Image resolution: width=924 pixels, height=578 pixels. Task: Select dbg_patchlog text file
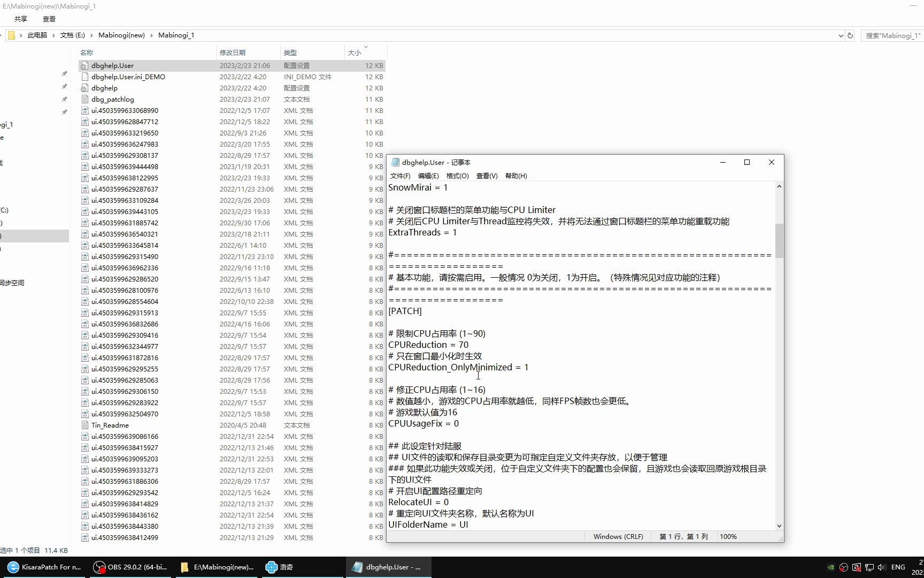tap(112, 99)
